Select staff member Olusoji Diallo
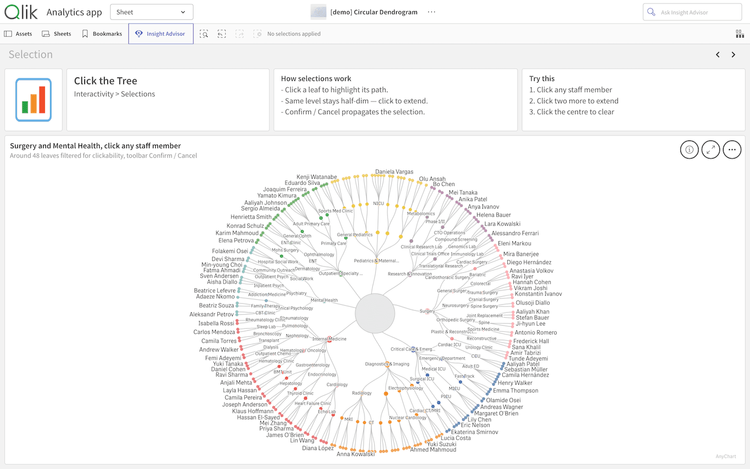The image size is (750, 469). [x=532, y=303]
